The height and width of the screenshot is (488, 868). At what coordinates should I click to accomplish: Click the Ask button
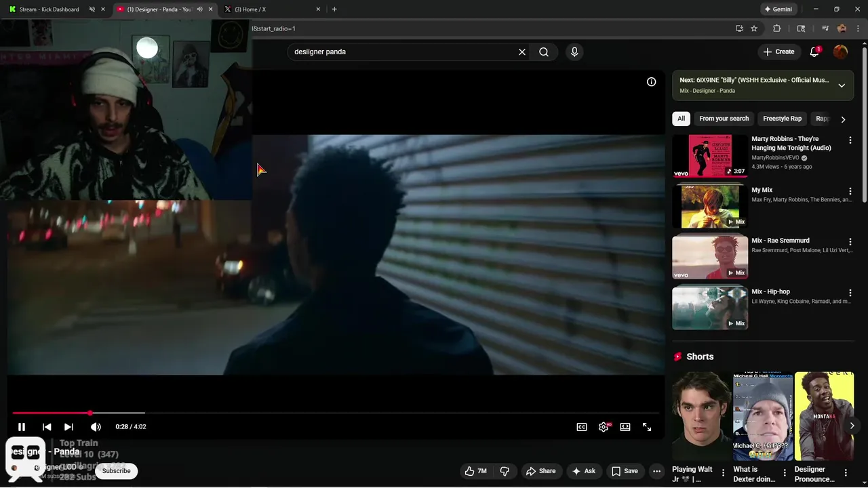(583, 471)
